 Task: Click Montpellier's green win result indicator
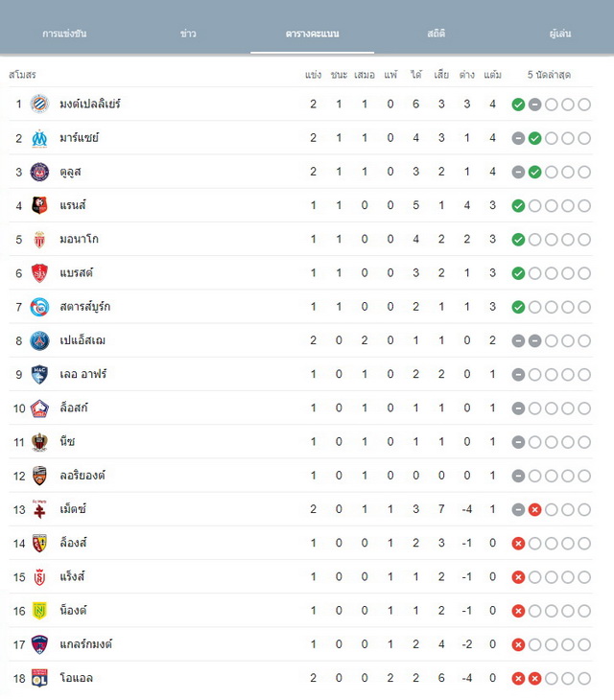(x=518, y=105)
